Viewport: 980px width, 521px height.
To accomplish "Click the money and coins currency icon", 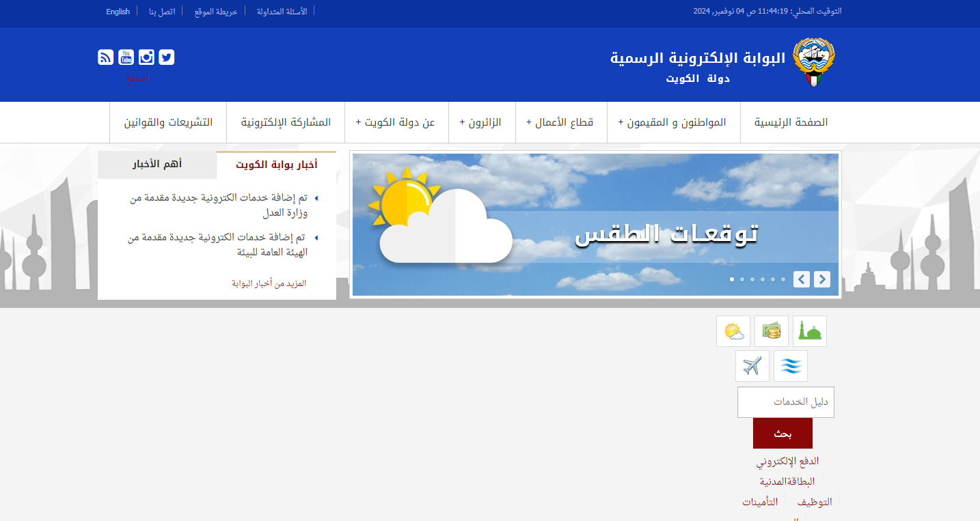I will click(772, 331).
